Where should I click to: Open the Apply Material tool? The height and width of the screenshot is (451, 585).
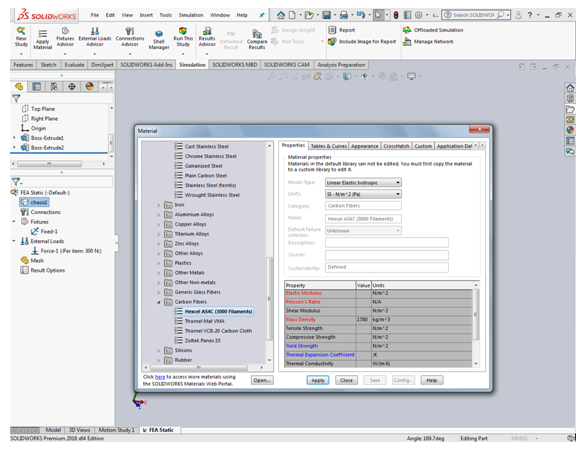point(43,40)
